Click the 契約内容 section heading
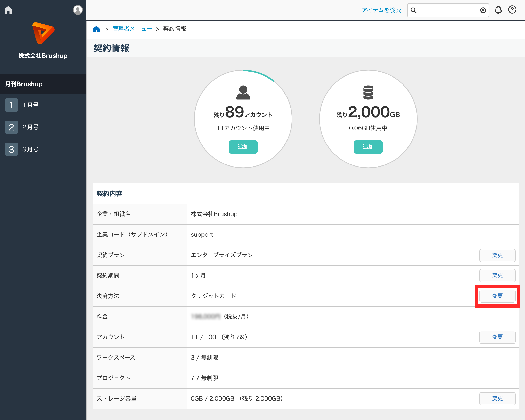The width and height of the screenshot is (525, 420). (x=110, y=194)
